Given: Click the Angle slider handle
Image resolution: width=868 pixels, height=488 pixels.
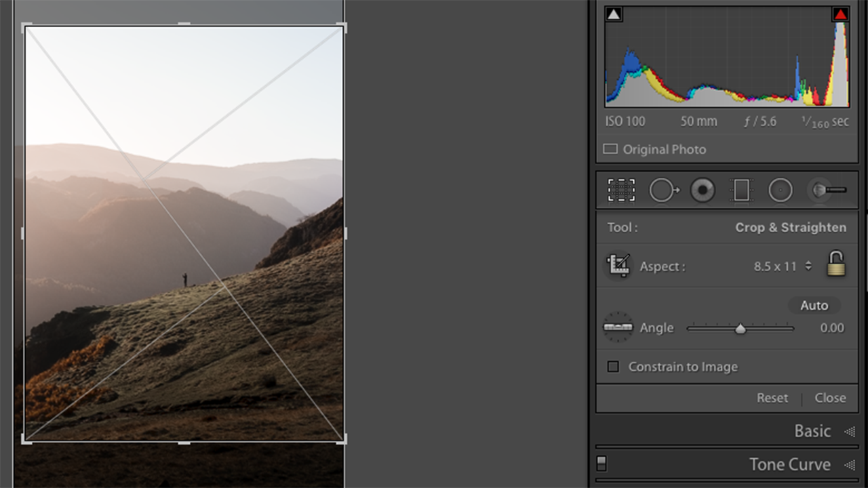Looking at the screenshot, I should (741, 329).
